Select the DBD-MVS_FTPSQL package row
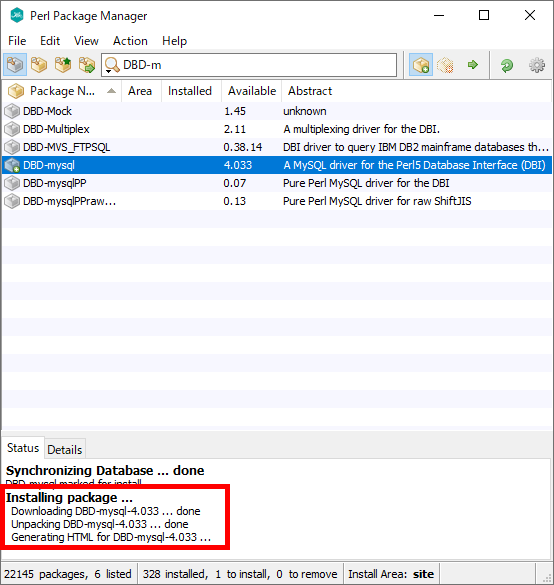The height and width of the screenshot is (585, 554). (277, 147)
